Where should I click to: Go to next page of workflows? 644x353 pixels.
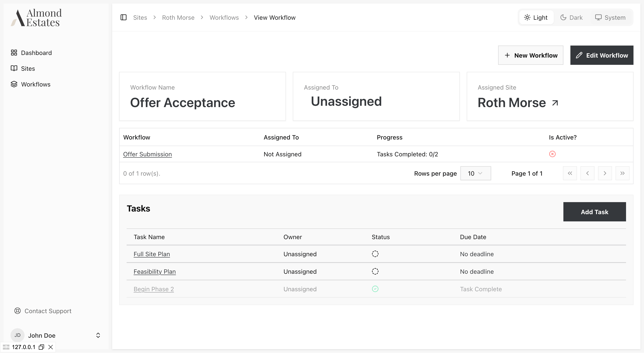point(605,173)
